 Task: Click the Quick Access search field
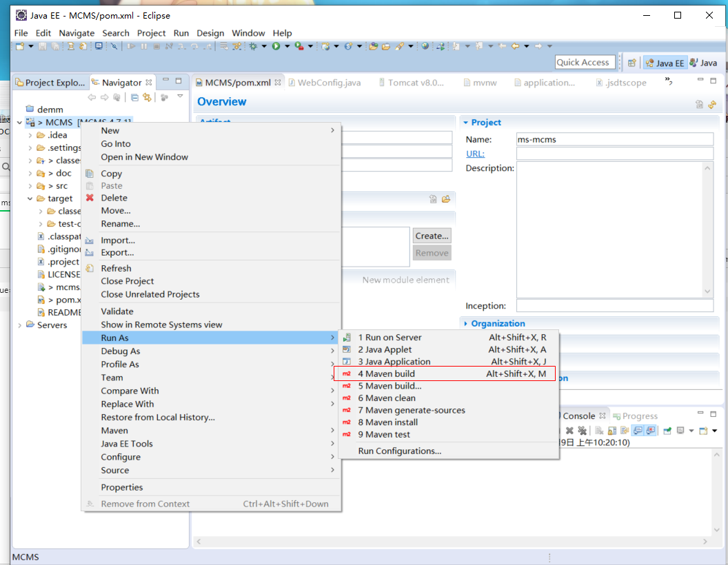click(x=585, y=62)
